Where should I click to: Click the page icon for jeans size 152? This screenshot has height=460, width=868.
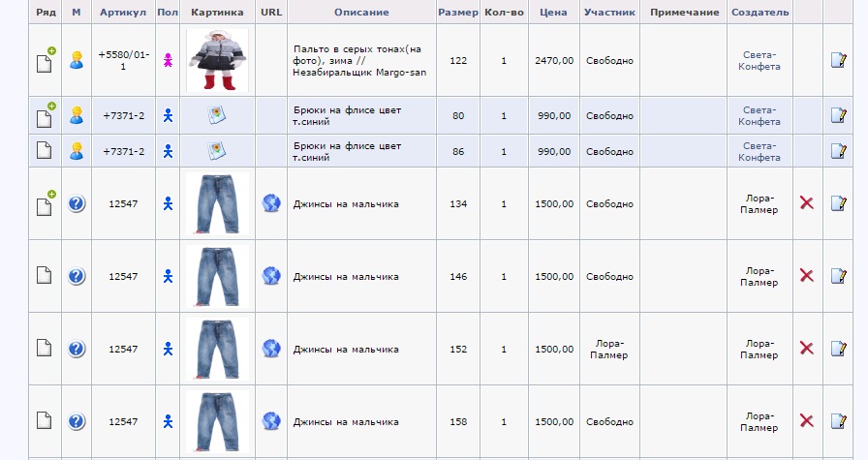click(x=45, y=348)
